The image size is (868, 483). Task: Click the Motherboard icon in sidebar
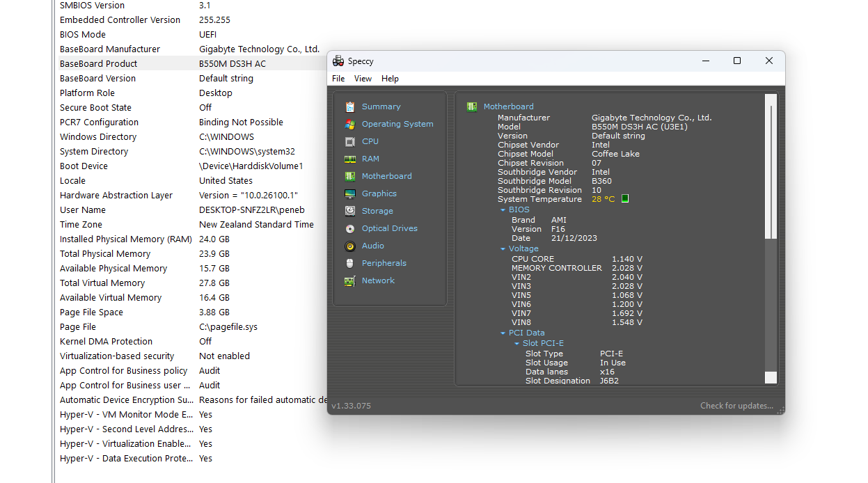click(x=350, y=176)
